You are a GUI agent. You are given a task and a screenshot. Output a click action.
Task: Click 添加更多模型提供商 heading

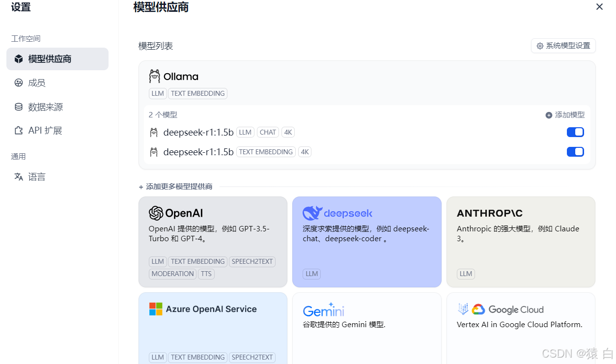pos(175,187)
